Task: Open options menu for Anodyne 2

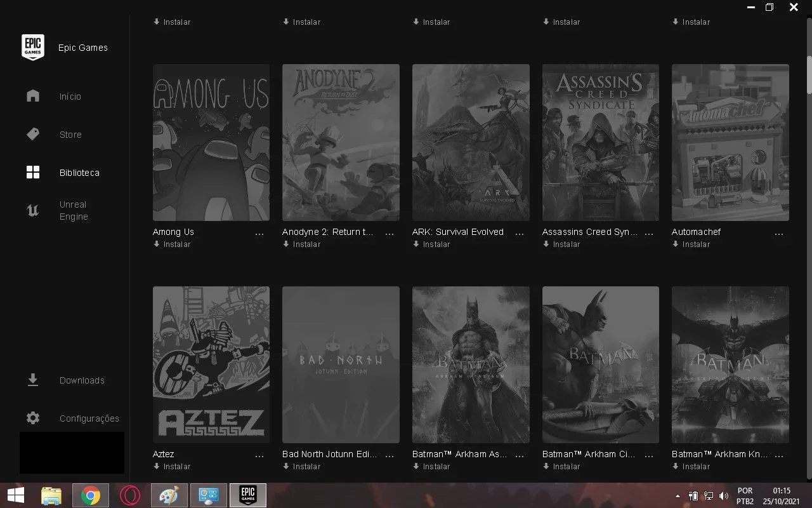Action: click(x=390, y=234)
